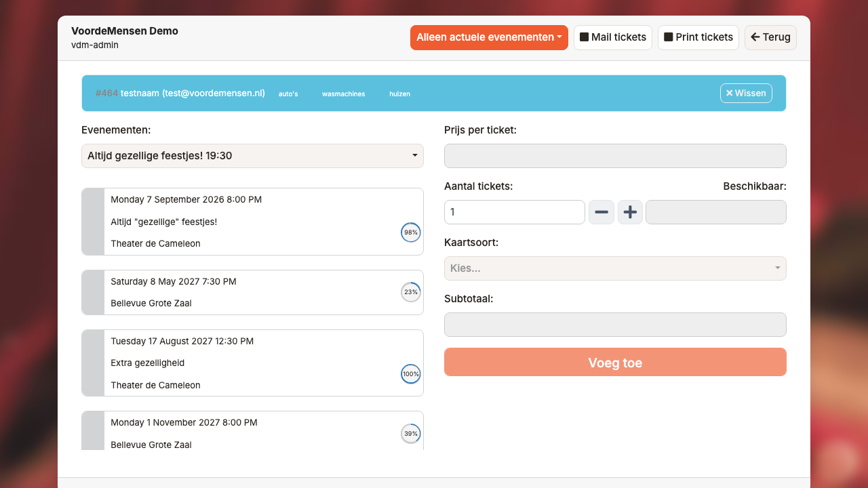The image size is (868, 488).
Task: Click the Subtotaal field
Action: (615, 325)
